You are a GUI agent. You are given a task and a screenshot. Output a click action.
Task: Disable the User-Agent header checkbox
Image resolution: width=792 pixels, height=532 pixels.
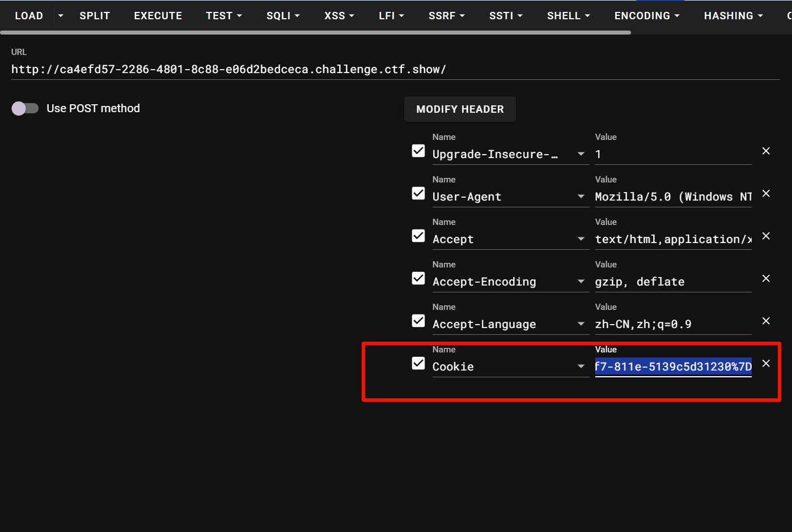coord(418,193)
